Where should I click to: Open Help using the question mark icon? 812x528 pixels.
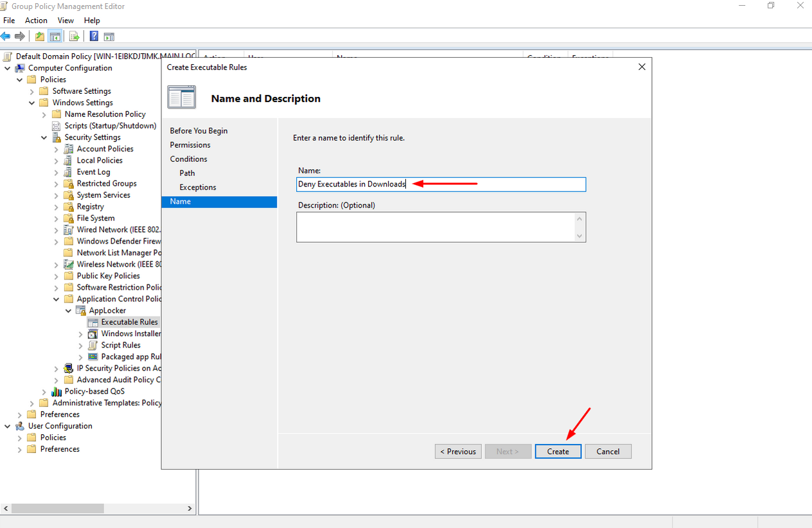pyautogui.click(x=94, y=37)
